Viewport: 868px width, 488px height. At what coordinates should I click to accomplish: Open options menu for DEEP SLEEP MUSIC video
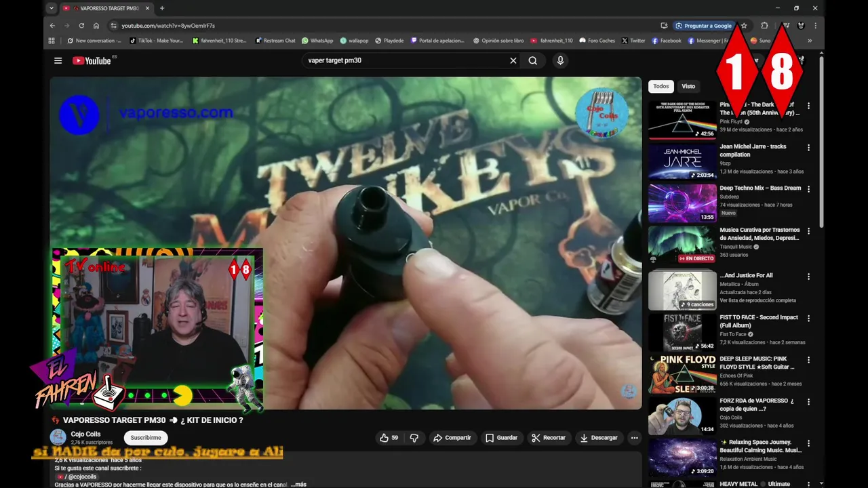coord(808,360)
